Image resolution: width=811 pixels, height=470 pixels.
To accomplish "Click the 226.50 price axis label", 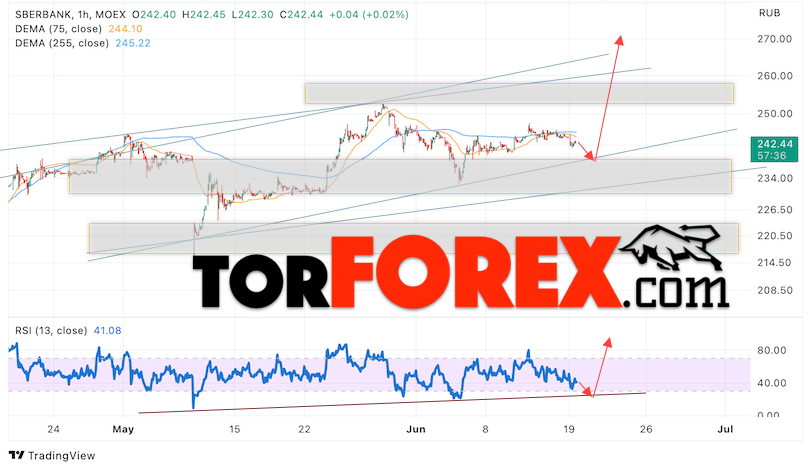I will coord(775,210).
